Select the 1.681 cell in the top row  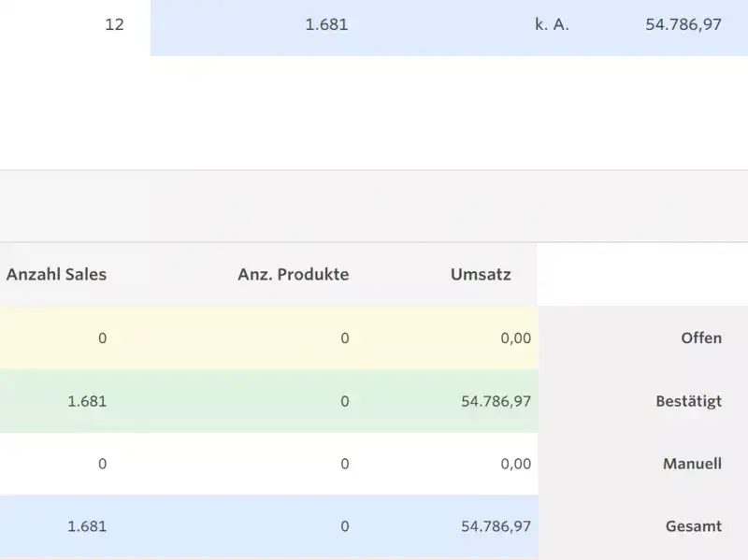coord(326,25)
